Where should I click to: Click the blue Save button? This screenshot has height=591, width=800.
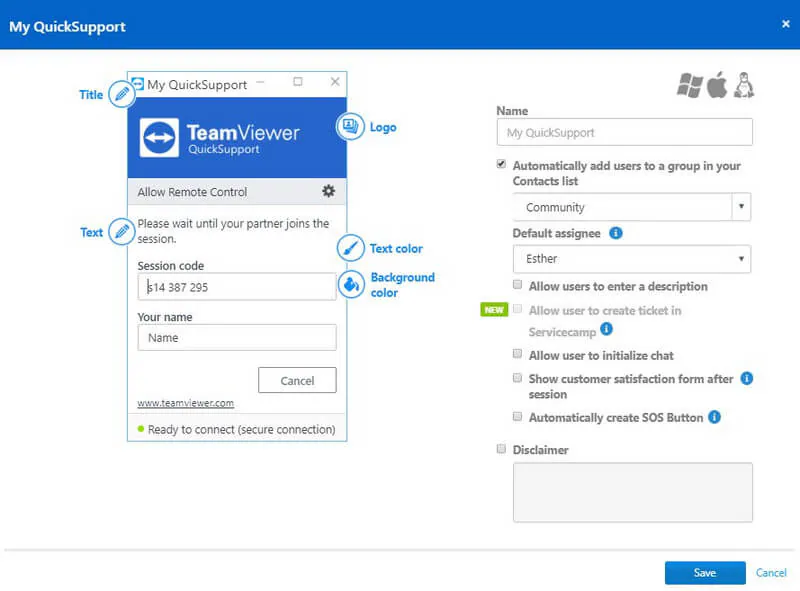(x=705, y=573)
